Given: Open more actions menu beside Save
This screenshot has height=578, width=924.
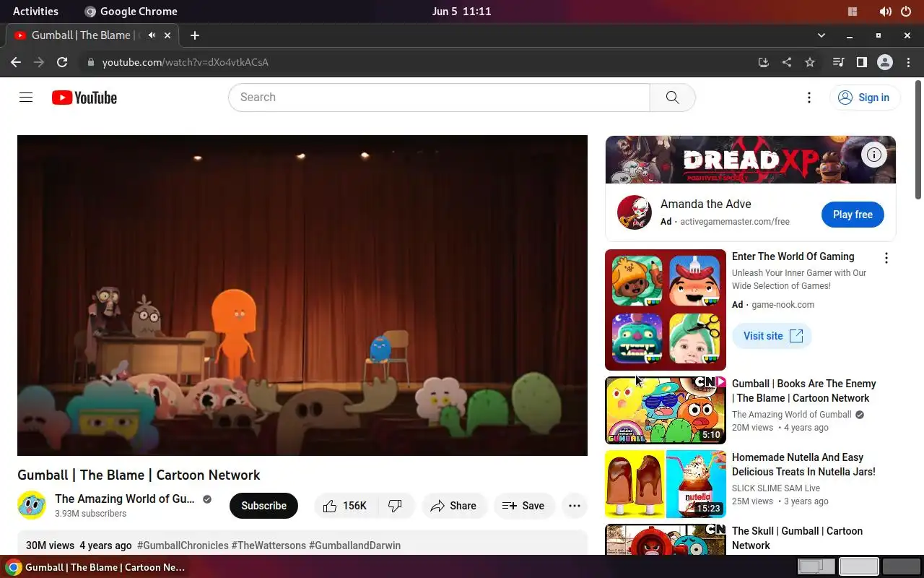Looking at the screenshot, I should tap(575, 506).
